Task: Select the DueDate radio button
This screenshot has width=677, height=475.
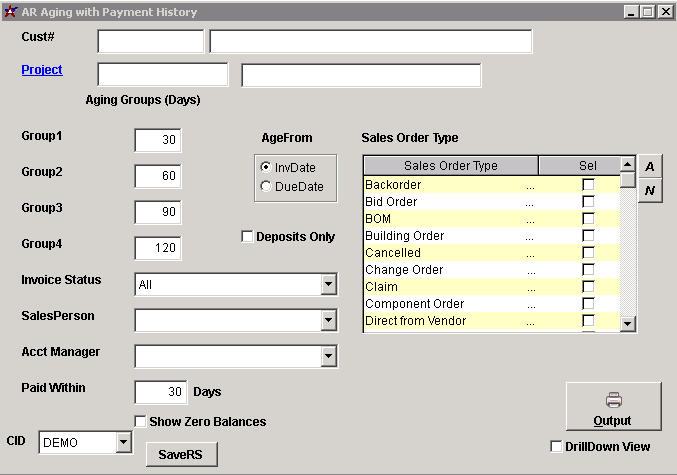Action: click(x=265, y=186)
